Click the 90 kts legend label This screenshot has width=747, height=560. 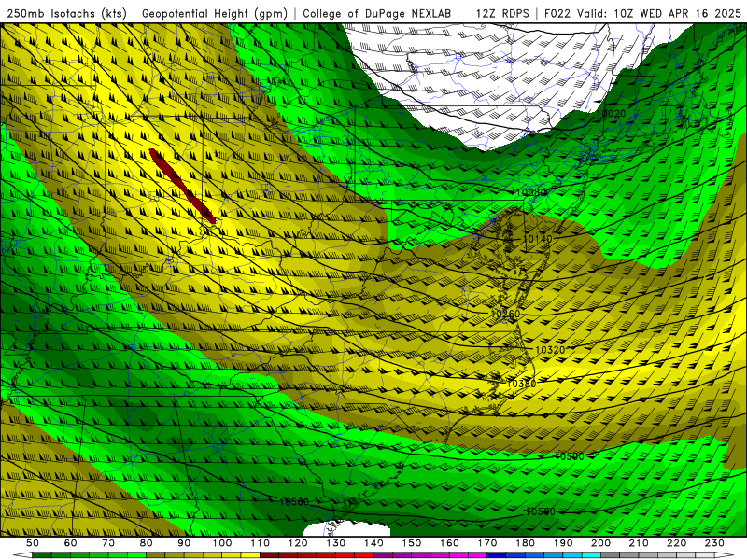tap(184, 543)
